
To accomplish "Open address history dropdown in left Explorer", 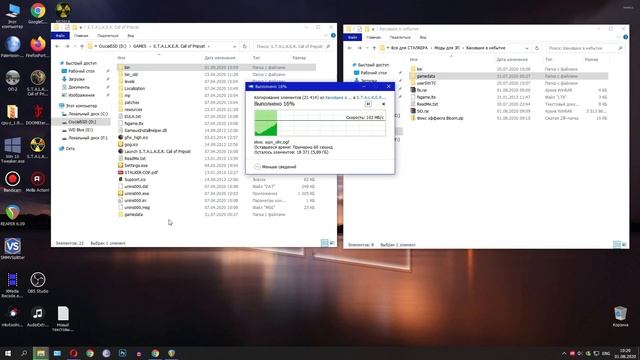I will tap(234, 47).
